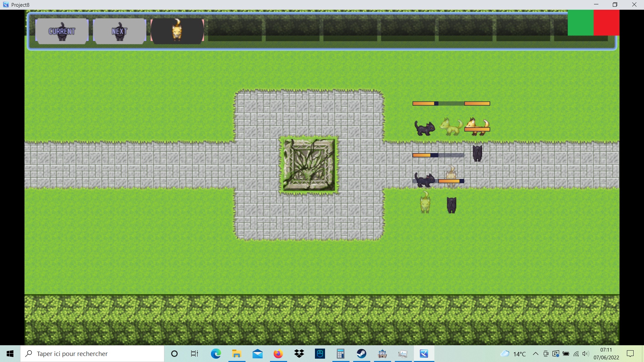Launch Steam from the taskbar

coord(362,354)
